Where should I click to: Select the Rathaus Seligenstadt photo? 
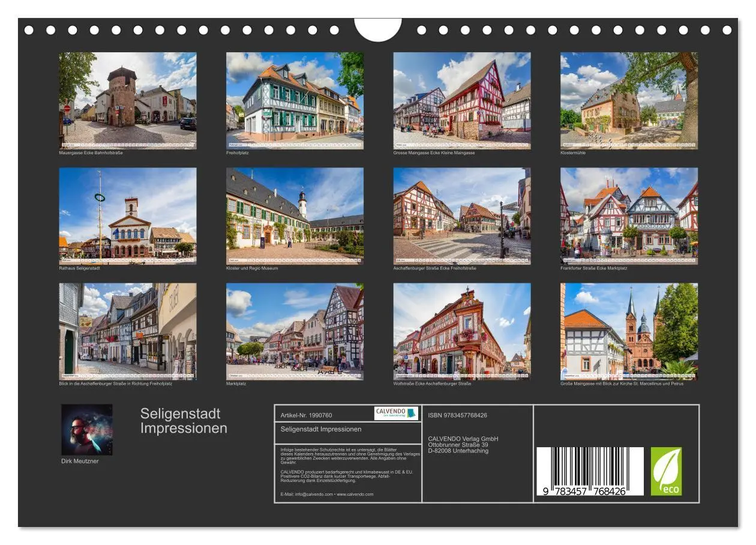pos(128,216)
